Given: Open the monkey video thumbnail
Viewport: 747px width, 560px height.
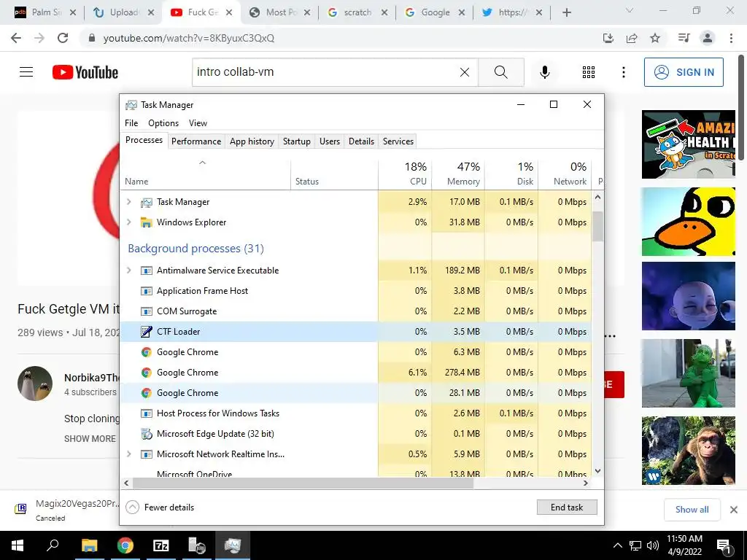Looking at the screenshot, I should click(x=688, y=451).
